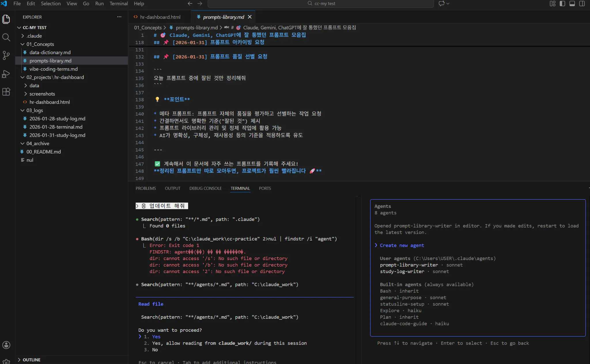The height and width of the screenshot is (364, 590).
Task: Click the line 132 heading in editor
Action: (211, 57)
